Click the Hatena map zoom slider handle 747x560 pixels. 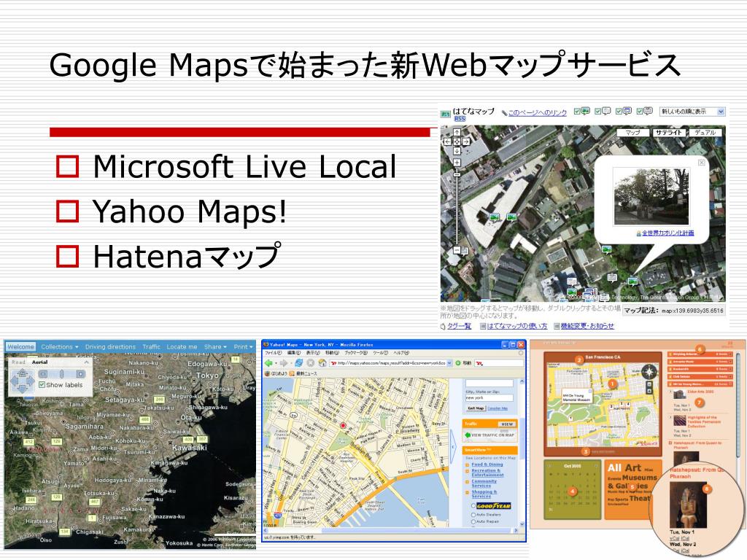[457, 175]
